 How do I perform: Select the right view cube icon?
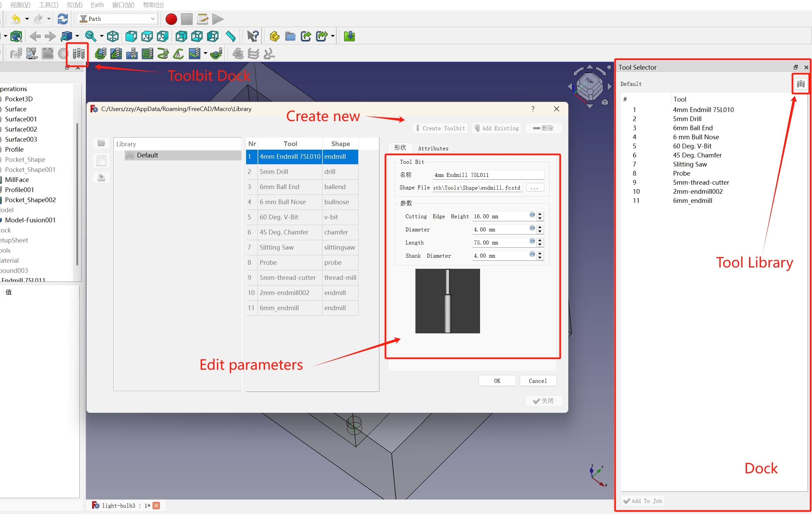pyautogui.click(x=163, y=36)
